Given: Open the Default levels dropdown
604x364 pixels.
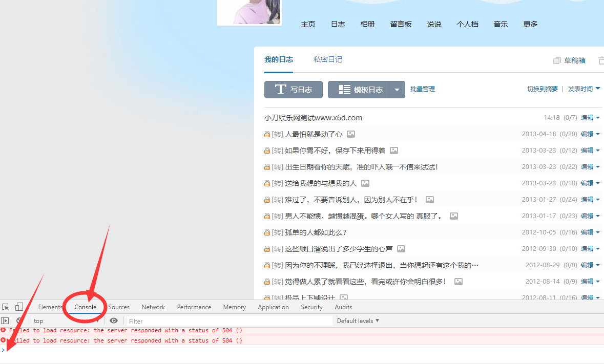Looking at the screenshot, I should click(357, 320).
